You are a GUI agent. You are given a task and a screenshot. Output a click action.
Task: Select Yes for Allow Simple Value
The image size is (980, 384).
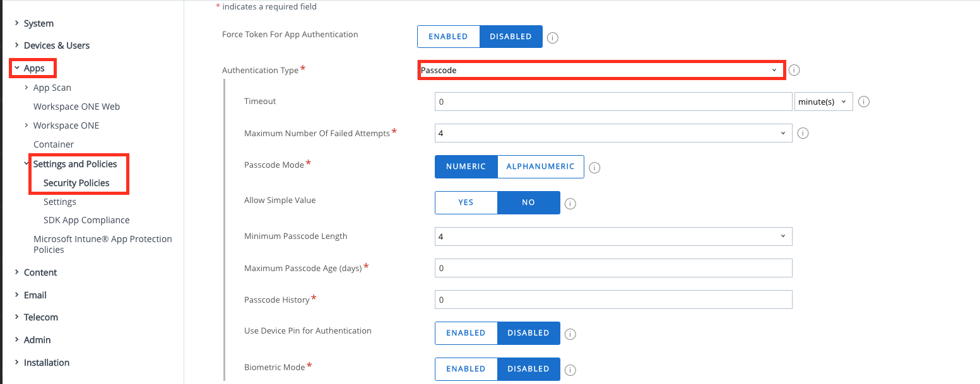[x=466, y=202]
